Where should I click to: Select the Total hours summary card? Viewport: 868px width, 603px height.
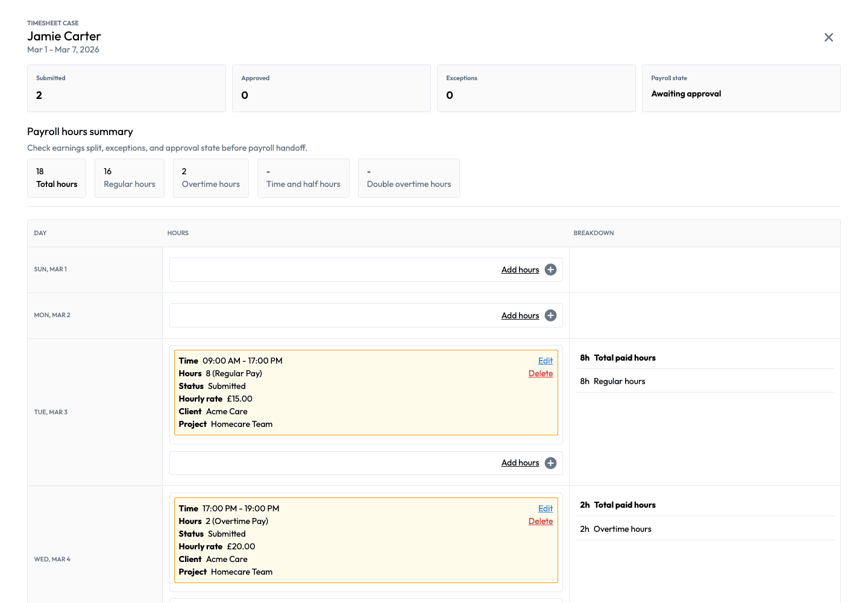tap(57, 178)
